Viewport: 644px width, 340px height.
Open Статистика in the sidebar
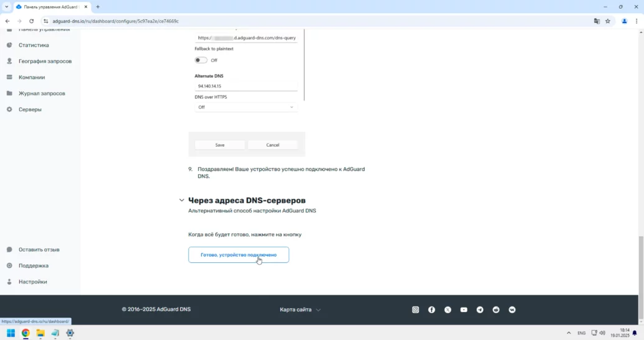coord(34,45)
